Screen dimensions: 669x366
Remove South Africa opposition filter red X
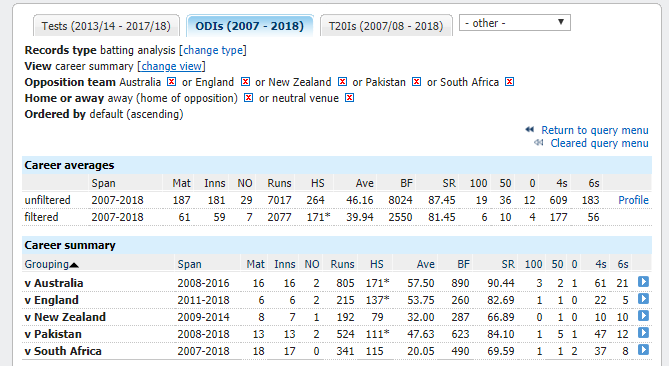(509, 81)
